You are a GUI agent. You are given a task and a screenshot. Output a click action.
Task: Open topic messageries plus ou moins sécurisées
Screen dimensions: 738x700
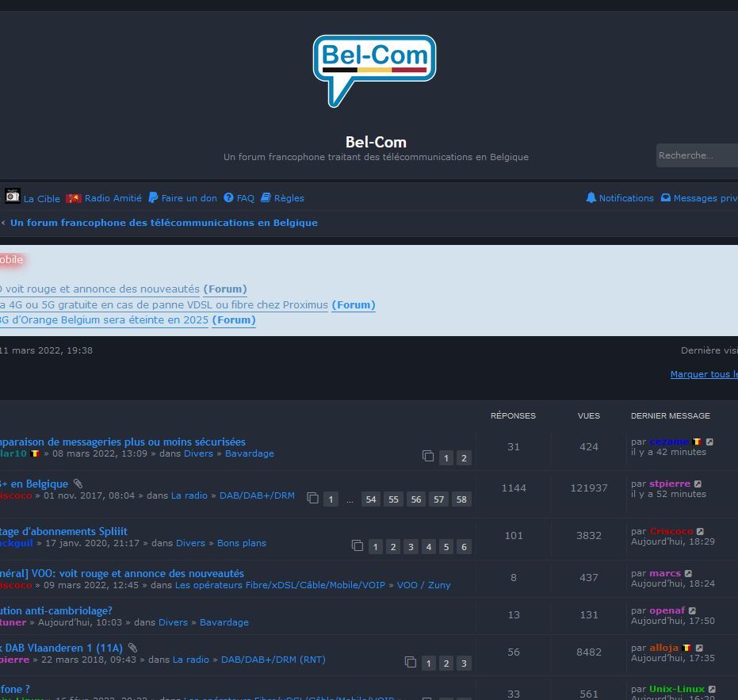[x=122, y=442]
